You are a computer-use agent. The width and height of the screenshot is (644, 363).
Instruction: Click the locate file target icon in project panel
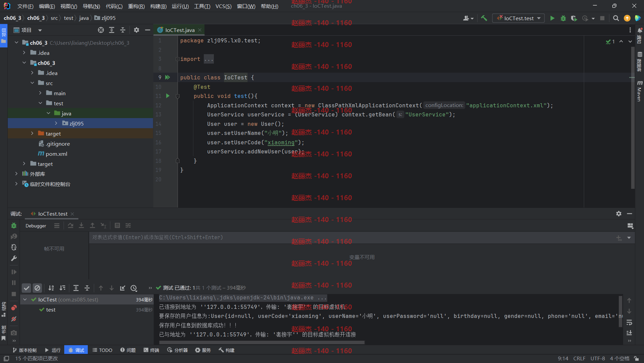(101, 30)
